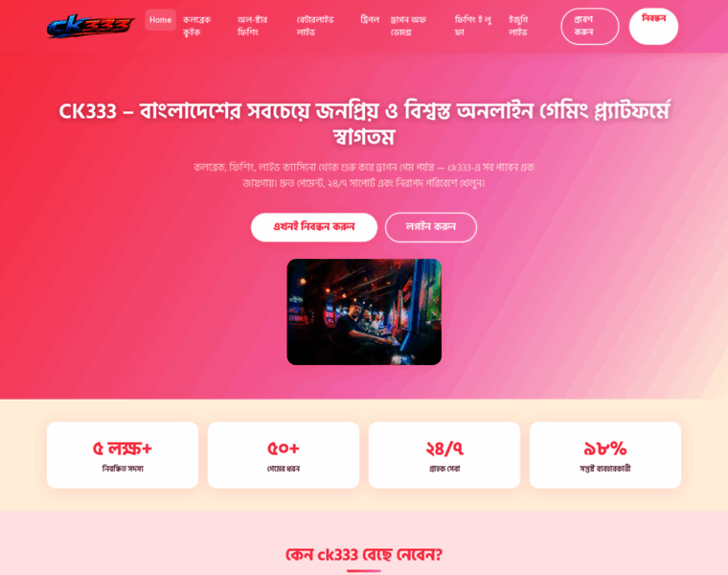The height and width of the screenshot is (575, 728).
Task: Click the ৫ লক্ষ+ members card
Action: (123, 455)
